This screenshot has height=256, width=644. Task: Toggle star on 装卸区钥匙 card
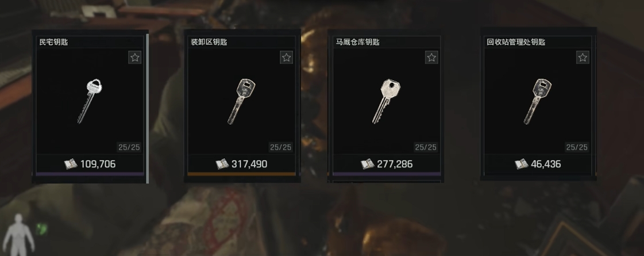tap(287, 57)
